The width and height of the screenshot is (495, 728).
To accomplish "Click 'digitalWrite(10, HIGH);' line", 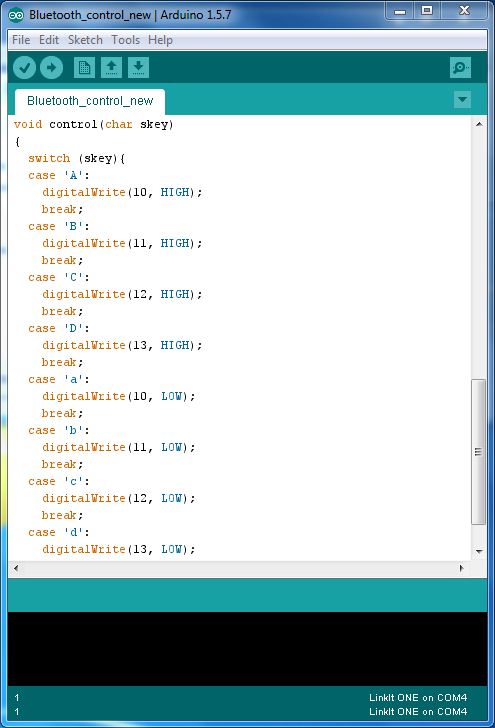I will [122, 192].
